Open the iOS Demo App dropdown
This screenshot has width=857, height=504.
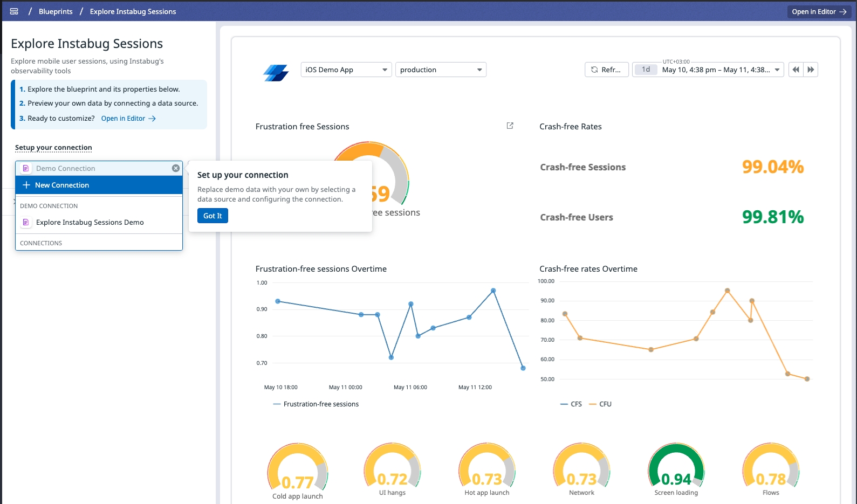(x=346, y=70)
